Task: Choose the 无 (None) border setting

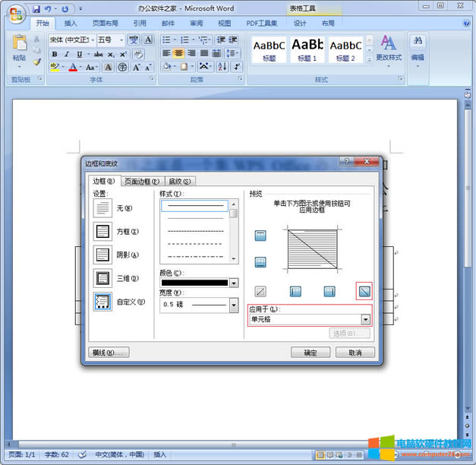Action: point(102,207)
